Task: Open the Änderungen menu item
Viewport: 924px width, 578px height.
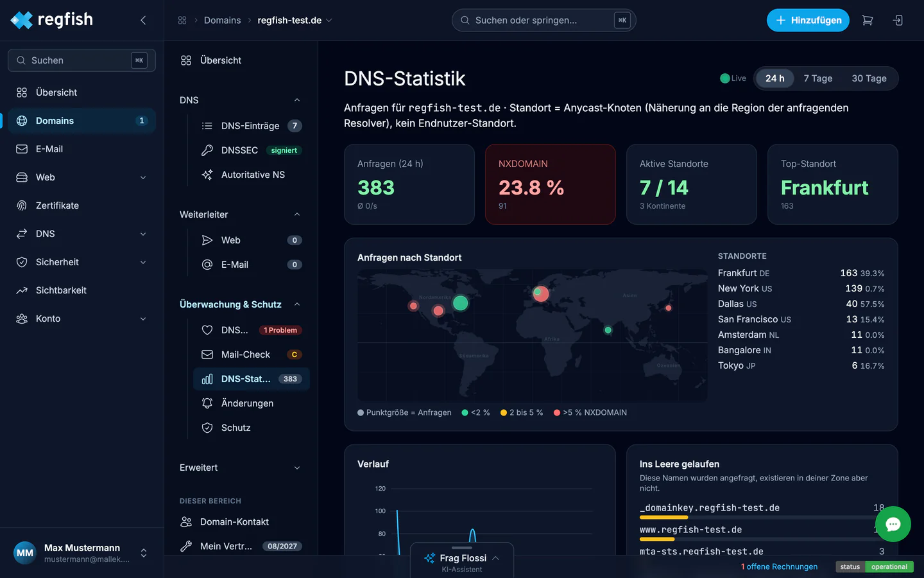Action: click(251, 403)
